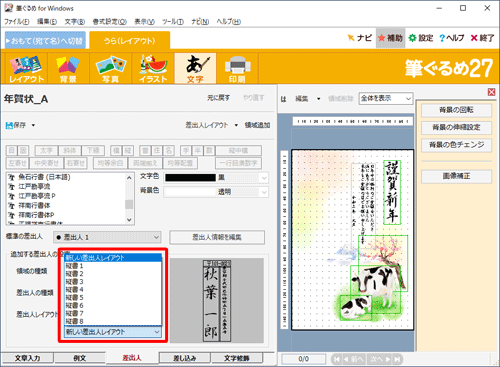
Task: Click the 差出人 preview thumbnail 秋葉一郎
Action: [217, 300]
